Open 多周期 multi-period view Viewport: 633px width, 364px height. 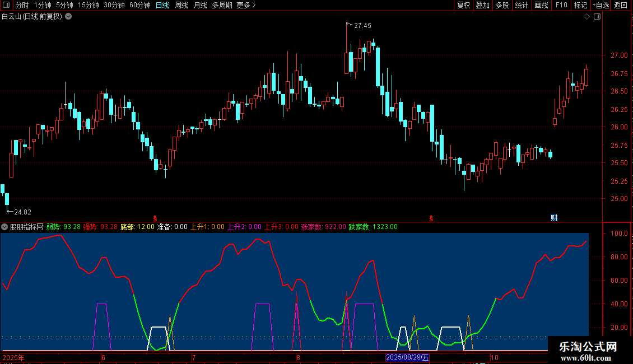[x=222, y=5]
